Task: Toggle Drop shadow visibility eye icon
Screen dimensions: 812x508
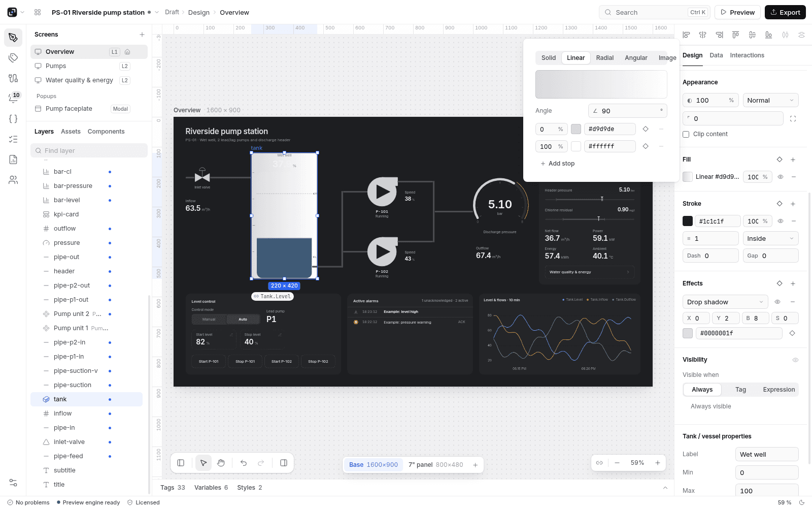Action: (777, 302)
